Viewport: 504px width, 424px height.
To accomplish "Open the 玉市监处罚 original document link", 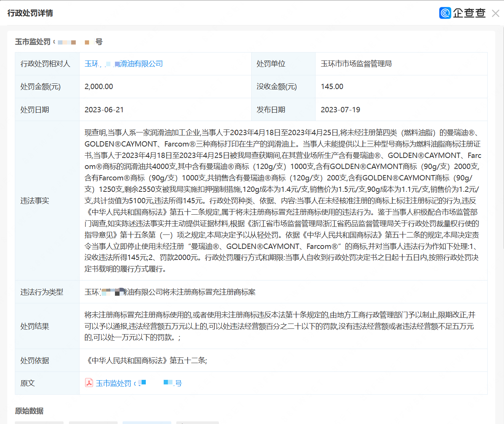I will click(x=139, y=383).
